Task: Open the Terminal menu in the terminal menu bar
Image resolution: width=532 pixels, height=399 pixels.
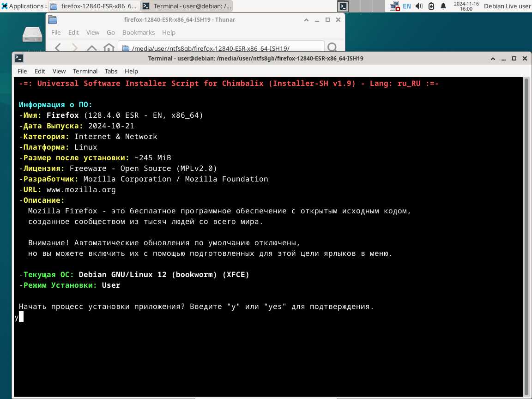Action: pyautogui.click(x=85, y=71)
